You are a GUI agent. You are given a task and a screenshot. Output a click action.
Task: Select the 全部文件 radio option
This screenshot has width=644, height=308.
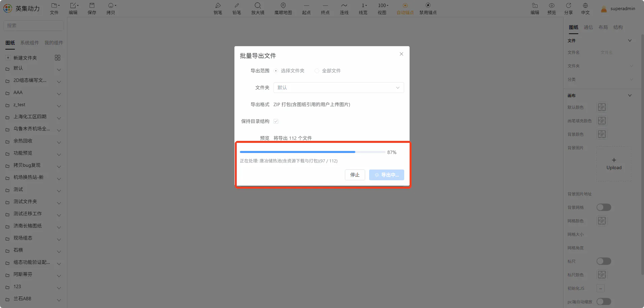[x=317, y=71]
